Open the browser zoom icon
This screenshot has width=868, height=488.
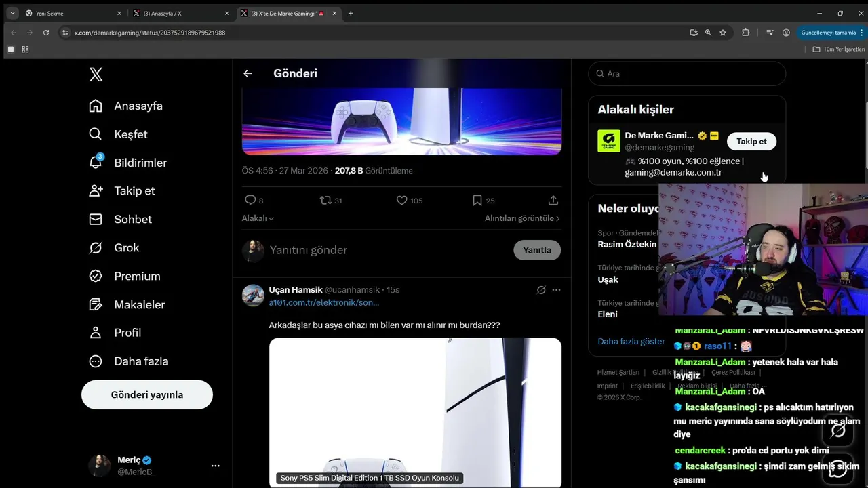pyautogui.click(x=708, y=32)
